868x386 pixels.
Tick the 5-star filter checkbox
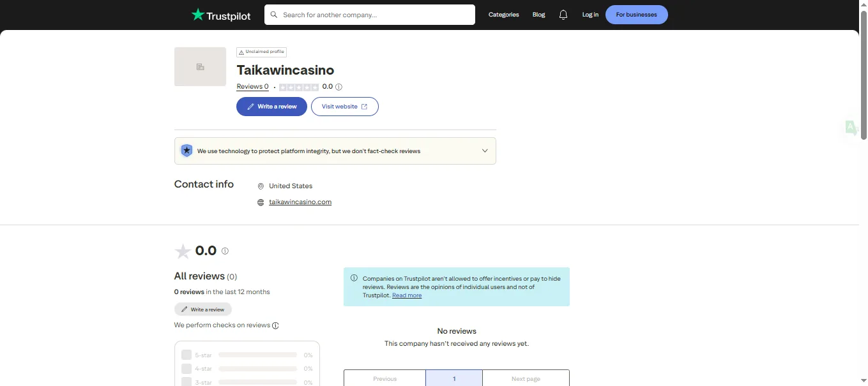point(187,355)
